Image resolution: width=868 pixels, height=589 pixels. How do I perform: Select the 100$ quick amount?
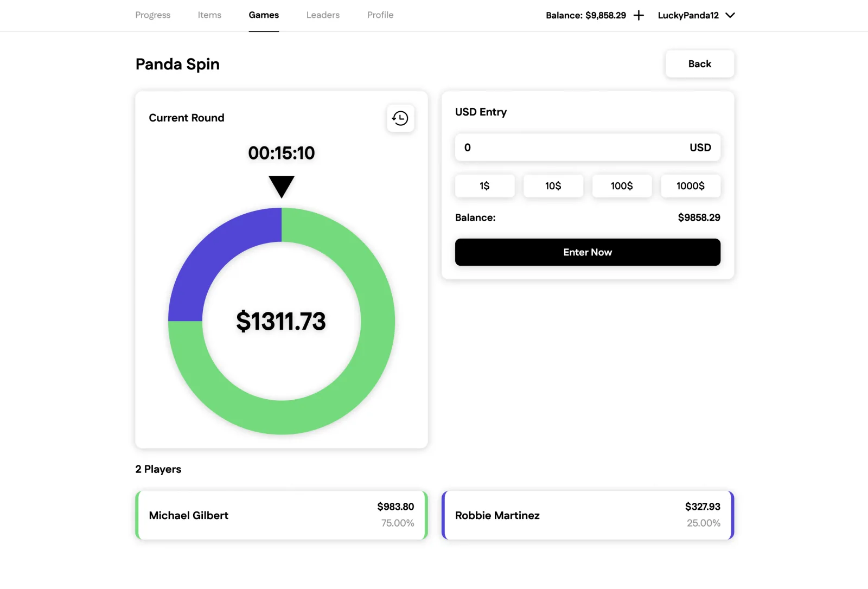[622, 186]
